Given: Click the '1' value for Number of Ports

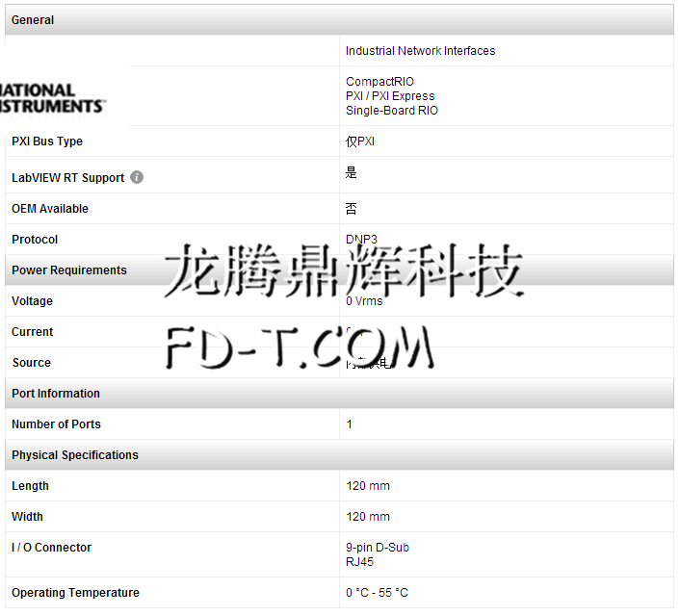Looking at the screenshot, I should (x=349, y=423).
